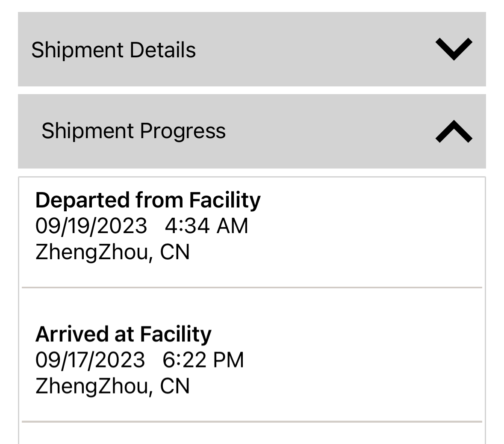Image resolution: width=504 pixels, height=444 pixels.
Task: Select ZhengZhou, CN under Arrived at Facility
Action: [x=112, y=386]
